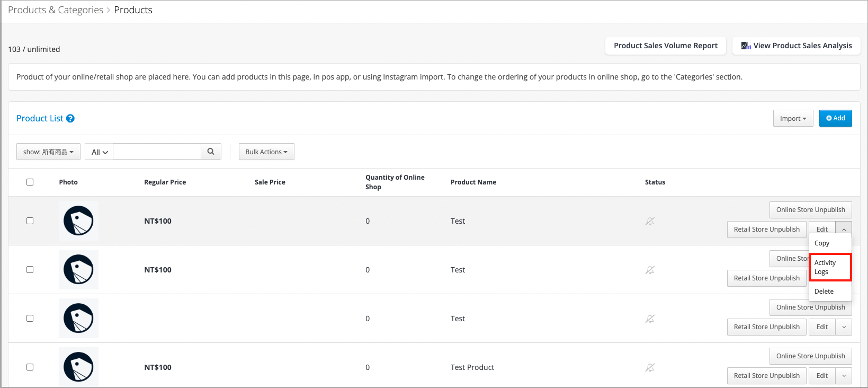Image resolution: width=868 pixels, height=388 pixels.
Task: Open the Test Product photo thumbnail
Action: (78, 367)
